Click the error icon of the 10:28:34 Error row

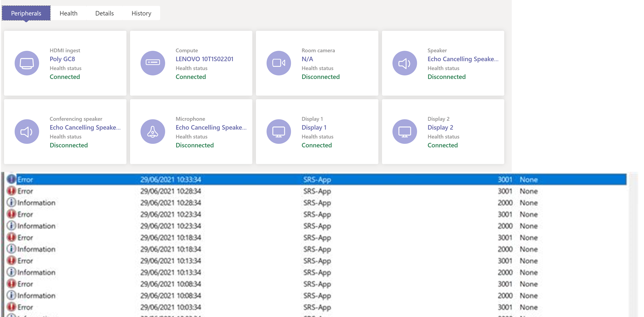[11, 191]
